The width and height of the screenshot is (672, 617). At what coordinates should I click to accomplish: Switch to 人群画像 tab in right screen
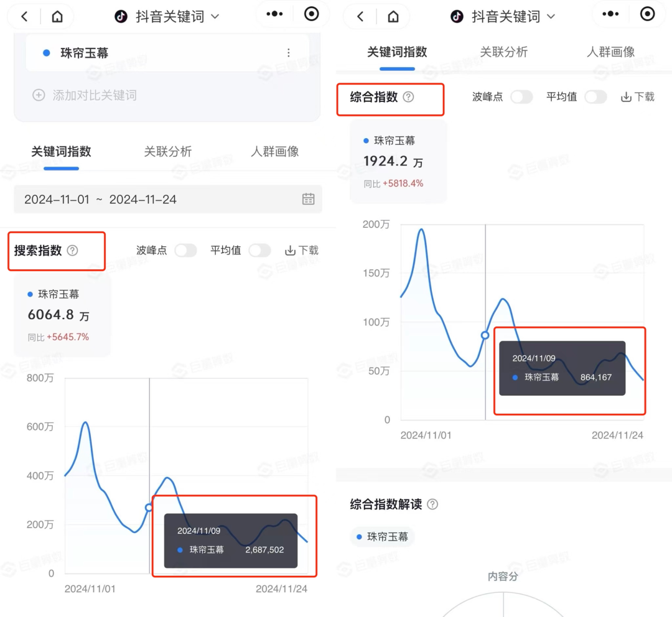pyautogui.click(x=611, y=52)
